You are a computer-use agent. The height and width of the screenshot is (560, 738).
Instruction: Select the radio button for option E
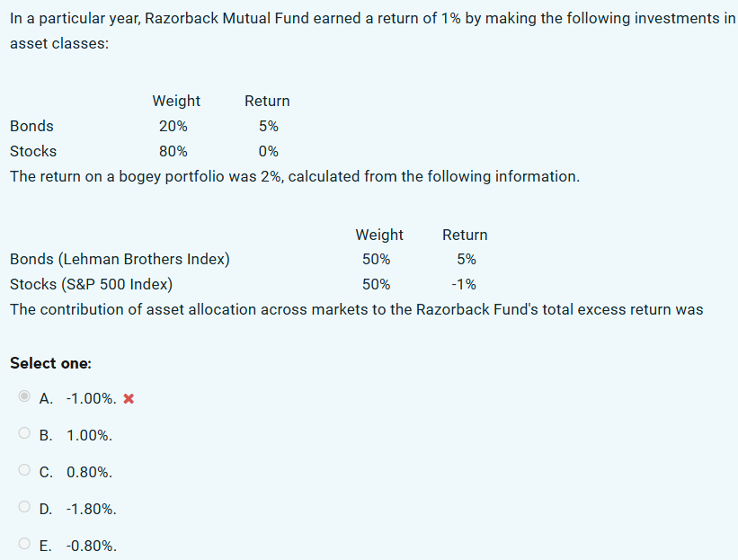[x=24, y=543]
